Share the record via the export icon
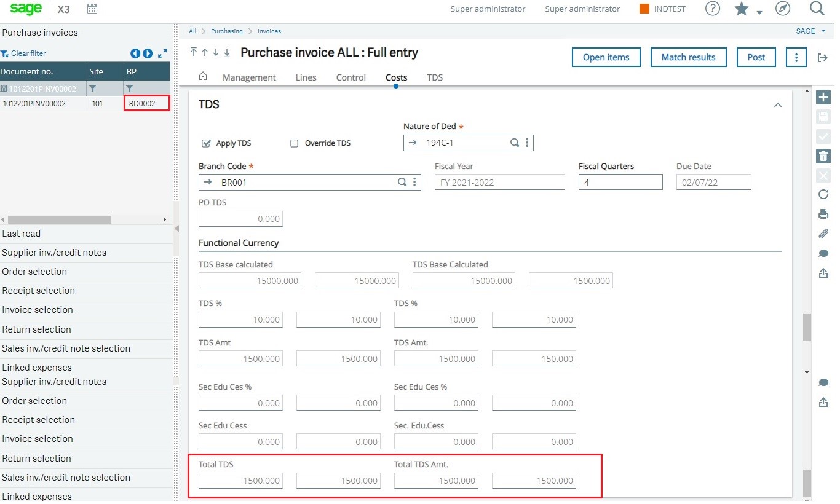This screenshot has width=840, height=504. [x=823, y=273]
